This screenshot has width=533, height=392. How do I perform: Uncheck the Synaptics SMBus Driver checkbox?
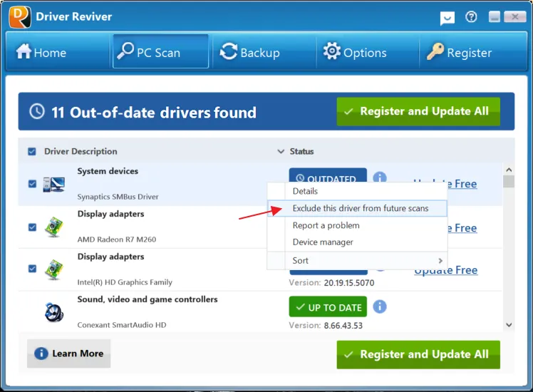(x=32, y=184)
